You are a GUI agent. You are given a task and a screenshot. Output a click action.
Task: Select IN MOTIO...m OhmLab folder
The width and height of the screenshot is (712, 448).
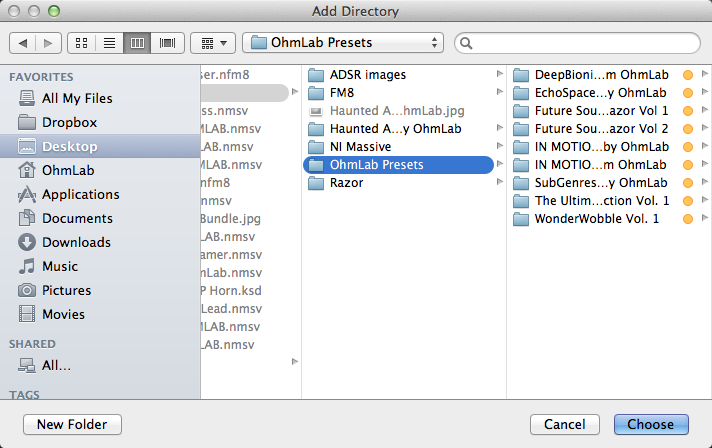point(608,165)
